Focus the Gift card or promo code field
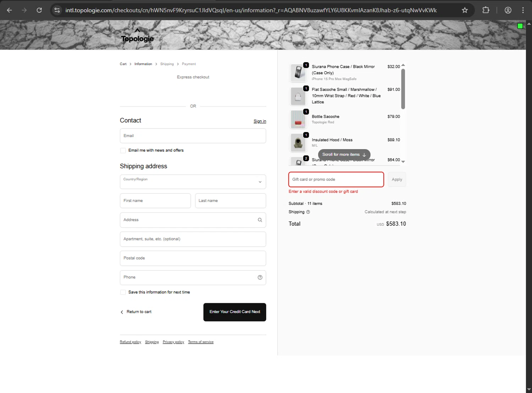The image size is (532, 393). point(336,180)
